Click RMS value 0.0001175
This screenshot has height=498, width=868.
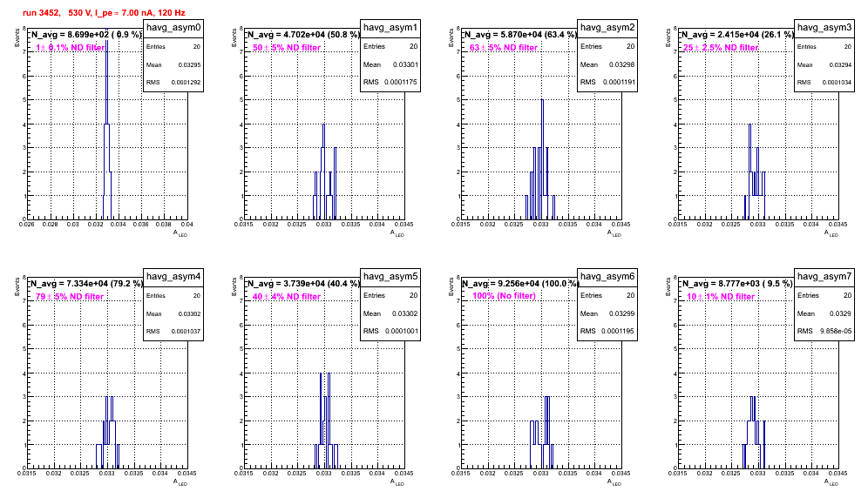point(402,83)
